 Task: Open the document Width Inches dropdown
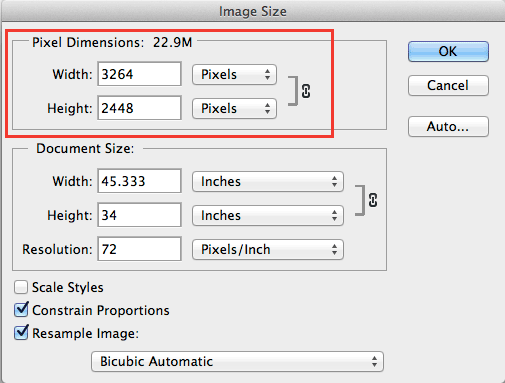point(268,182)
